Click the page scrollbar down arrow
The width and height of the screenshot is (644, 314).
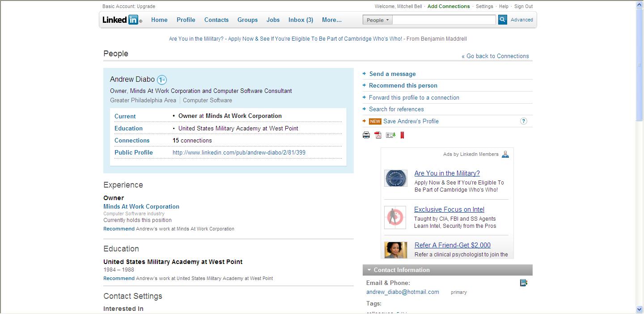[640, 309]
